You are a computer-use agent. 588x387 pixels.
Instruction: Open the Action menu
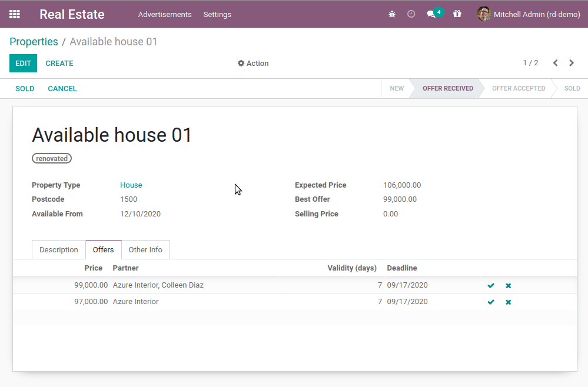coord(253,63)
